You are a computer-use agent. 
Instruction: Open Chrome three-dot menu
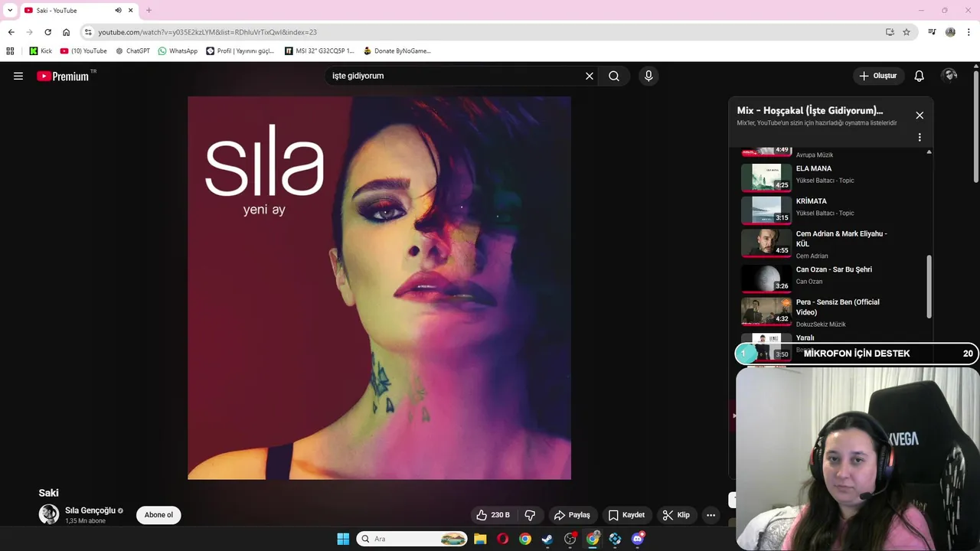tap(968, 32)
